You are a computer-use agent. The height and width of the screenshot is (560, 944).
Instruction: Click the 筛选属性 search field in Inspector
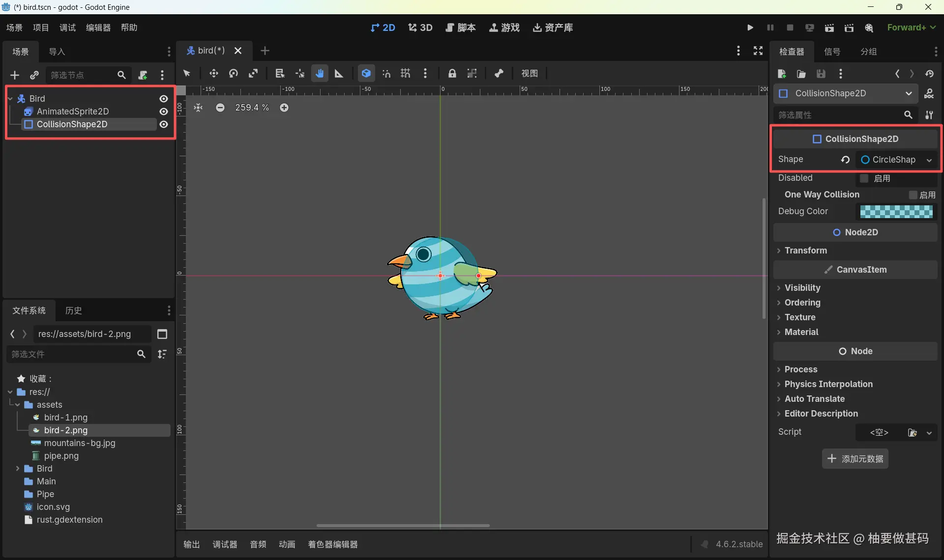coord(836,114)
